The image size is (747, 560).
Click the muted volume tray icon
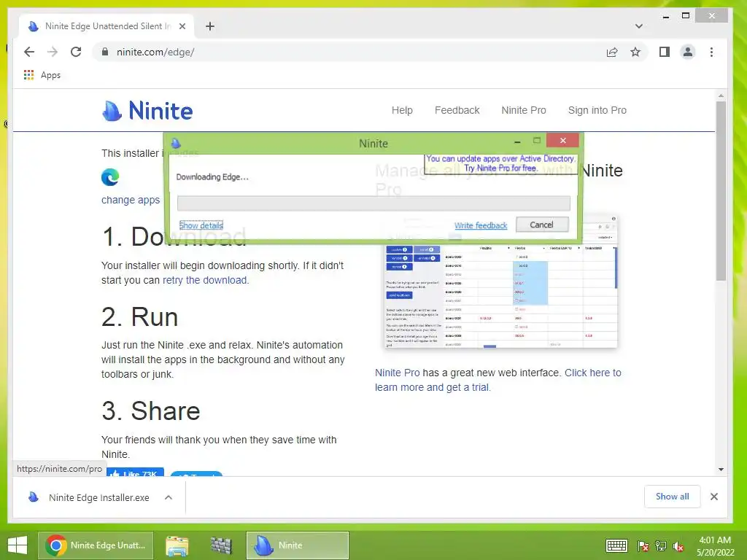(x=678, y=546)
